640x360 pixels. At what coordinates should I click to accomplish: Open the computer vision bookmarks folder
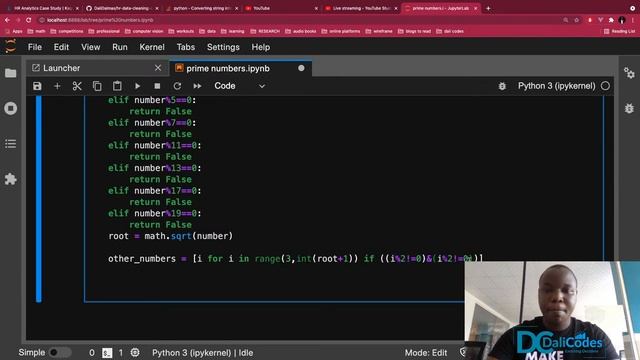point(144,31)
